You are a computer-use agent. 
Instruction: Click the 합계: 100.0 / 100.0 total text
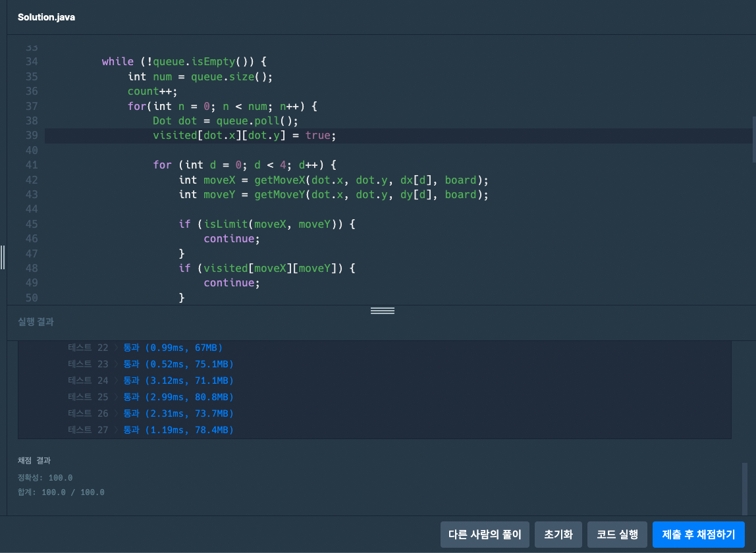click(61, 492)
